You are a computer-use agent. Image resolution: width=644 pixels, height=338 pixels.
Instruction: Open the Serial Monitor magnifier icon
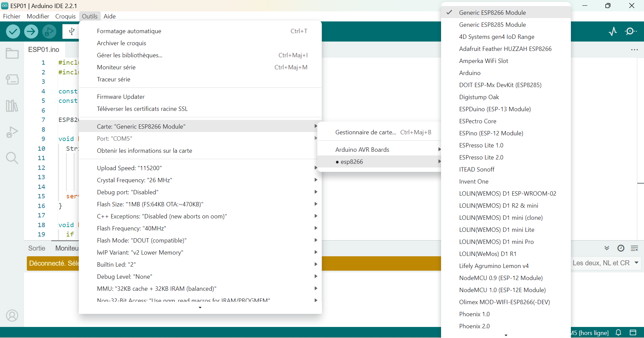click(631, 31)
